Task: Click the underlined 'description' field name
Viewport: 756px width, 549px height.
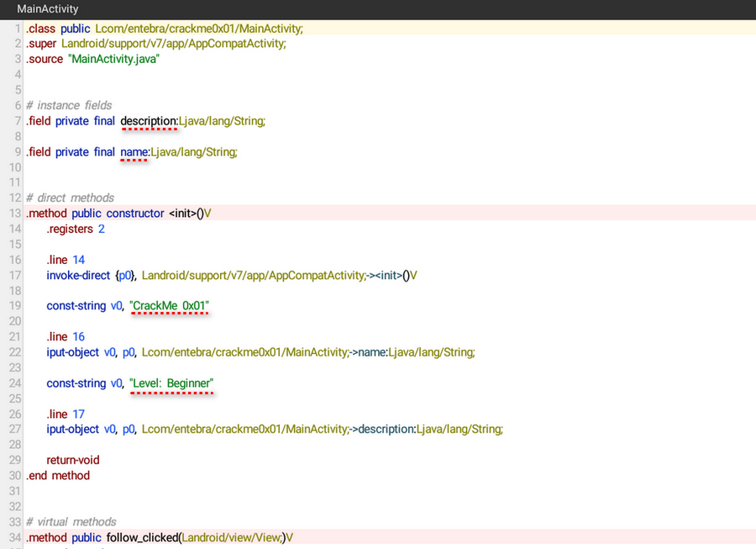Action: point(149,121)
